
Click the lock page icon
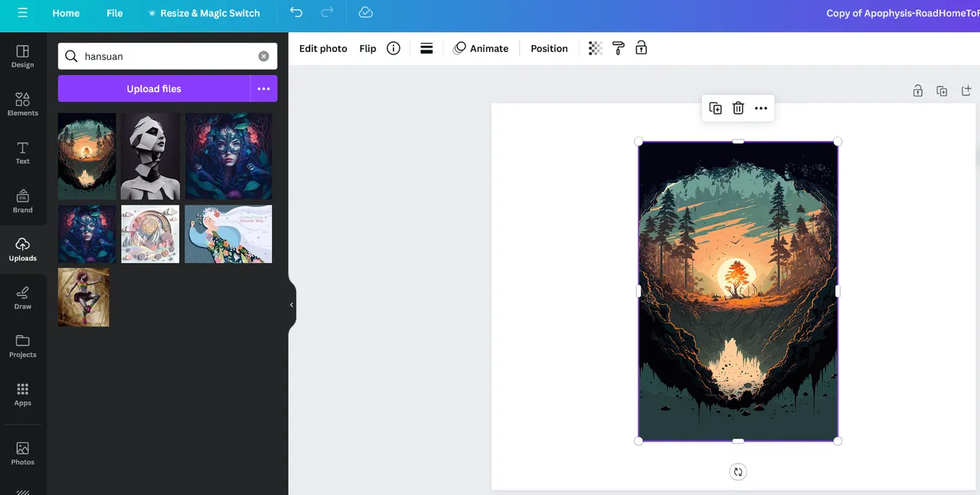click(x=917, y=91)
